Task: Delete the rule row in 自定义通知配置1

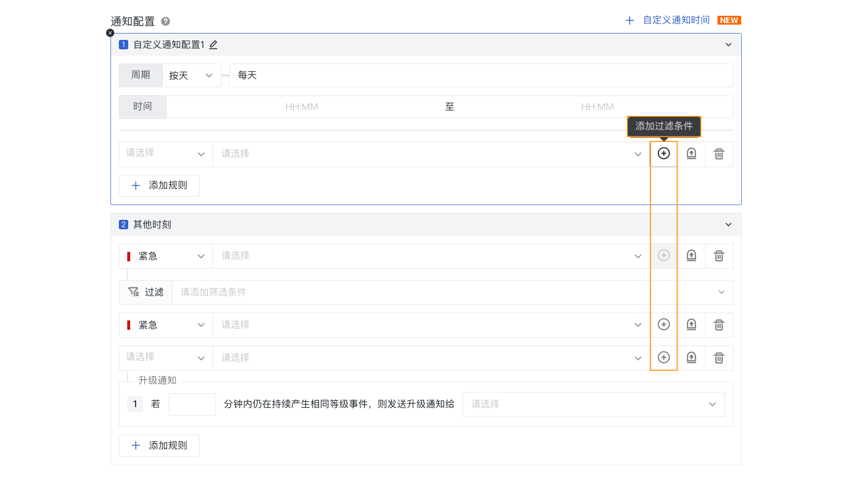Action: [x=719, y=154]
